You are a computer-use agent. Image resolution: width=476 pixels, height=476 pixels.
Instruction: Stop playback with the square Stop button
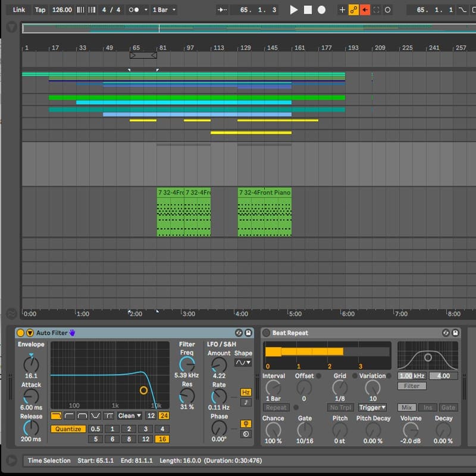click(x=308, y=10)
